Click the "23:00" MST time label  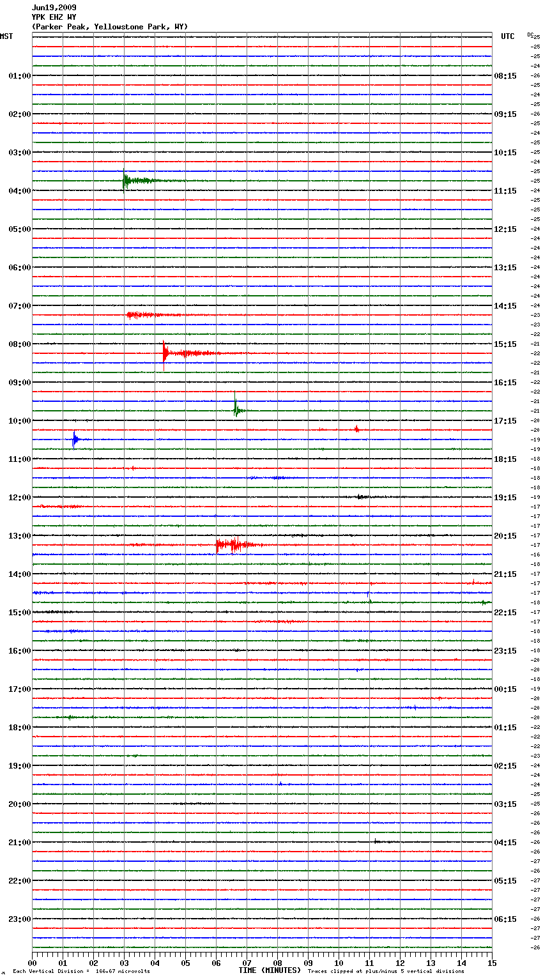pyautogui.click(x=20, y=919)
